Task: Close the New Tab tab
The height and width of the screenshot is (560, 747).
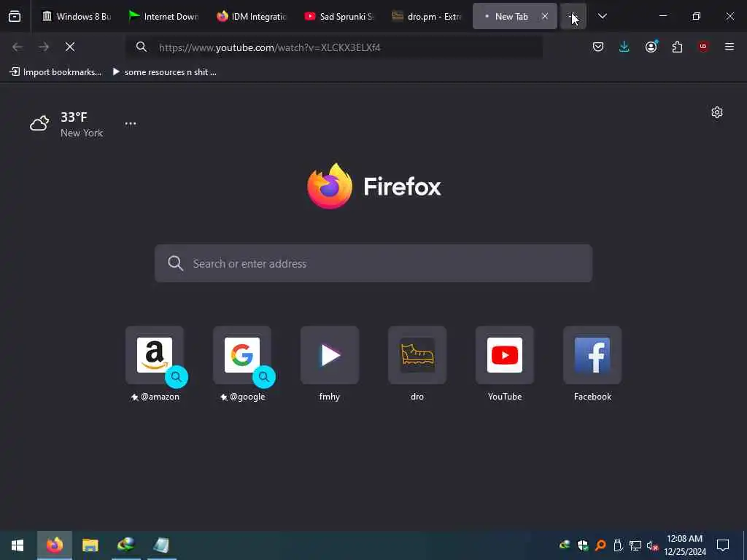Action: tap(544, 16)
